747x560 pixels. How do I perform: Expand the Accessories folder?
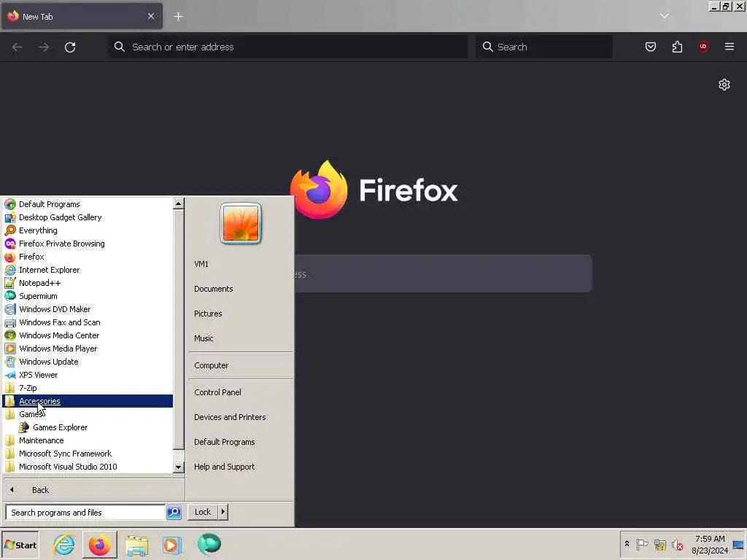coord(88,401)
